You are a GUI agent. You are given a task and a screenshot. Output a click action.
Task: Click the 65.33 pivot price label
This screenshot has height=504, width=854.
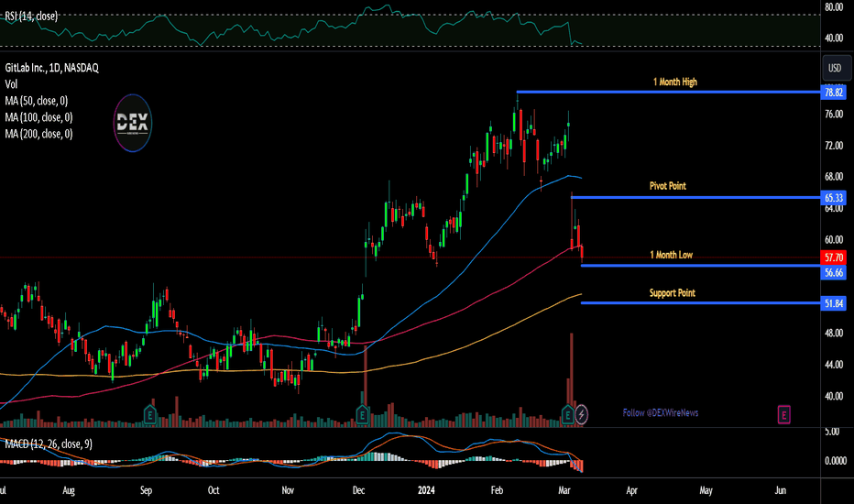pos(833,198)
